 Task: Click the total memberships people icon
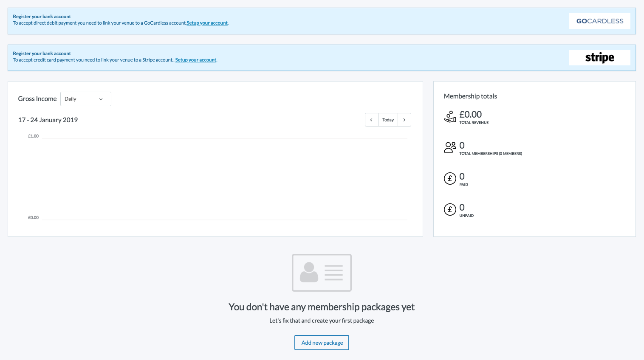pos(450,147)
